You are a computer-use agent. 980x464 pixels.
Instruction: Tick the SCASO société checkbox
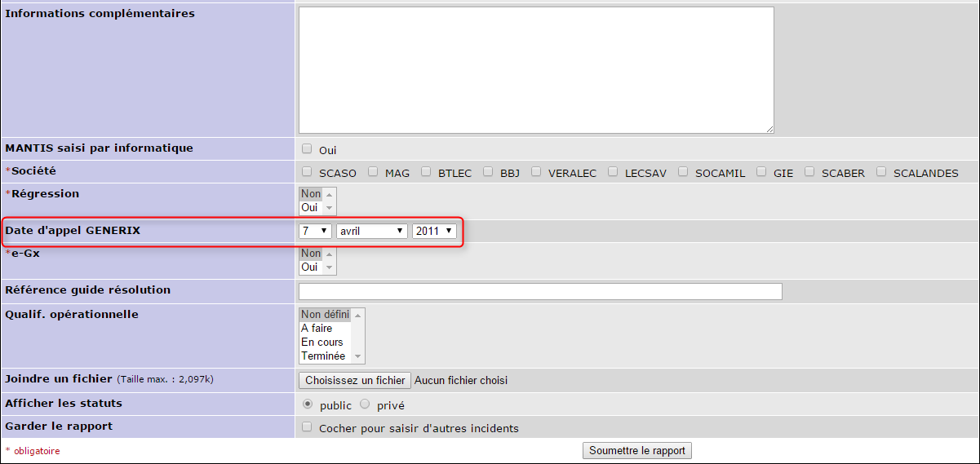307,172
